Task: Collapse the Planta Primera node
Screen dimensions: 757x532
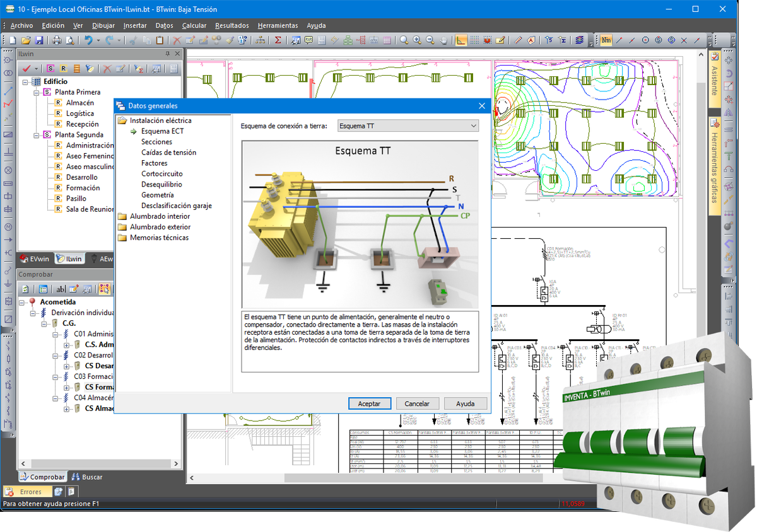Action: tap(35, 92)
